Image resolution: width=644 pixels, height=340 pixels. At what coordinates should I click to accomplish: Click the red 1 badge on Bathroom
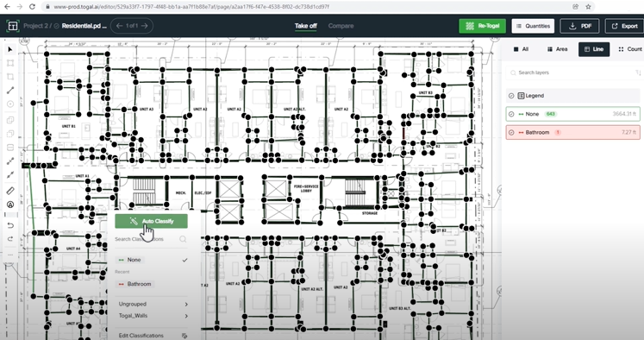[558, 133]
